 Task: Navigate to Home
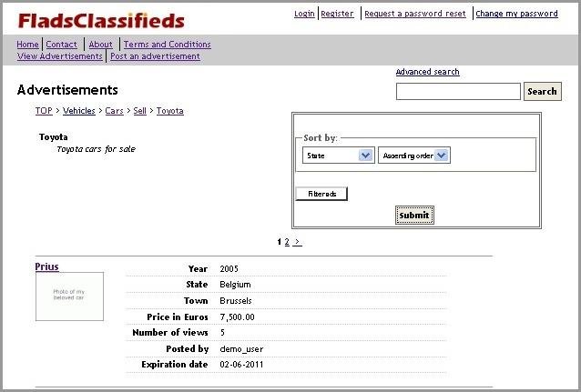pyautogui.click(x=27, y=45)
